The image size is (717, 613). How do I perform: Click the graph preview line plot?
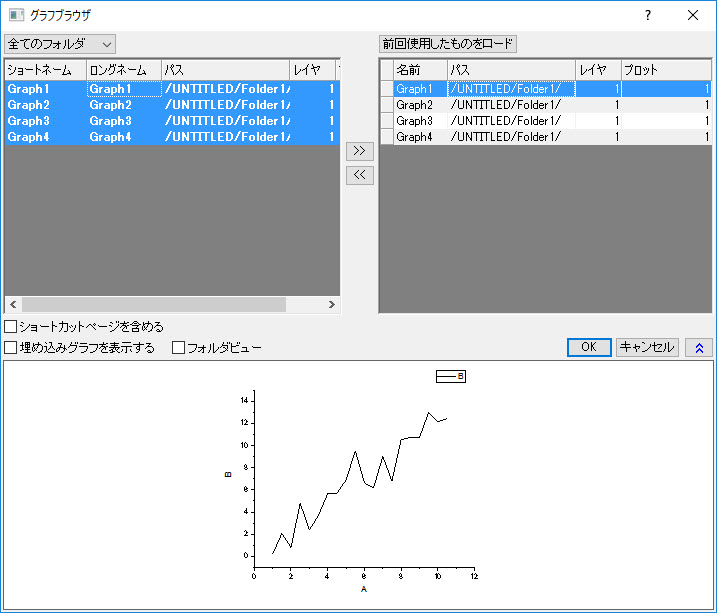pyautogui.click(x=359, y=483)
